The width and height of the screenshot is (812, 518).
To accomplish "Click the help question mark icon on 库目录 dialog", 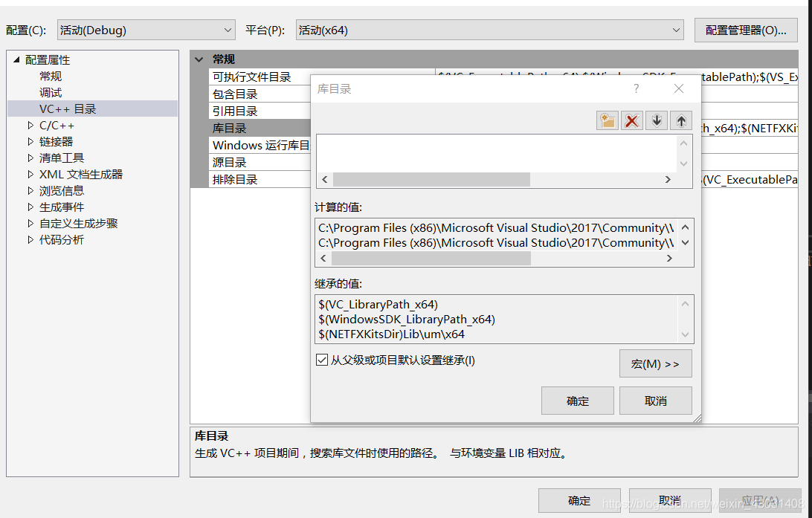I will point(636,88).
